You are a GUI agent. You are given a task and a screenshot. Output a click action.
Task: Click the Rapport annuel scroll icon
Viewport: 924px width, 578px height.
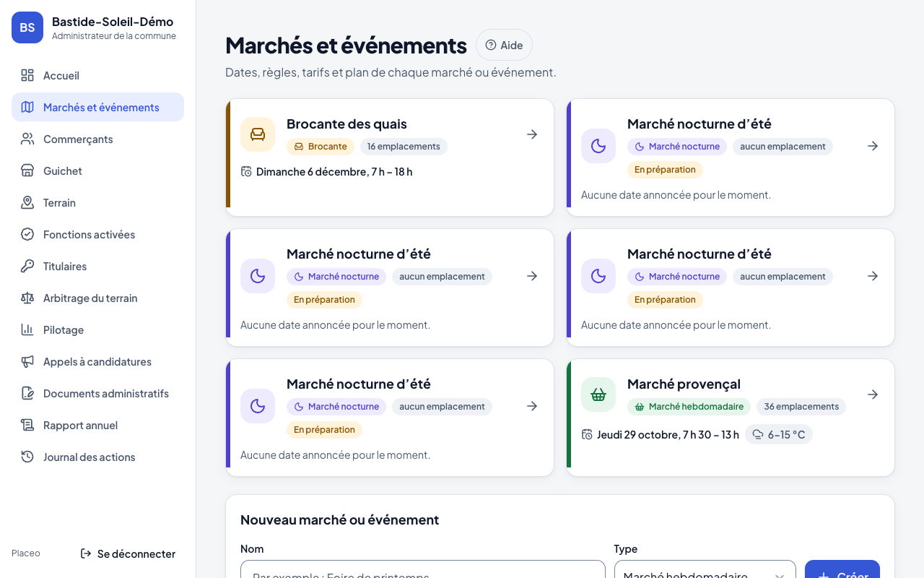[x=27, y=425]
